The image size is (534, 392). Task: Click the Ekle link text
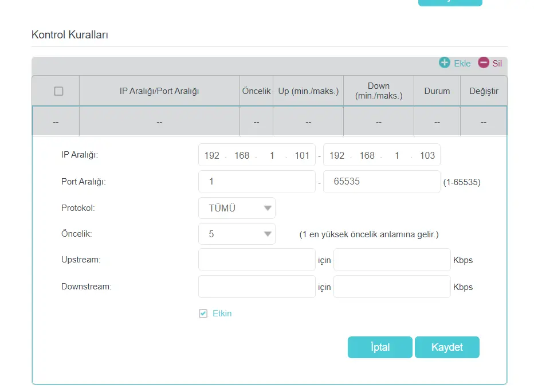462,64
